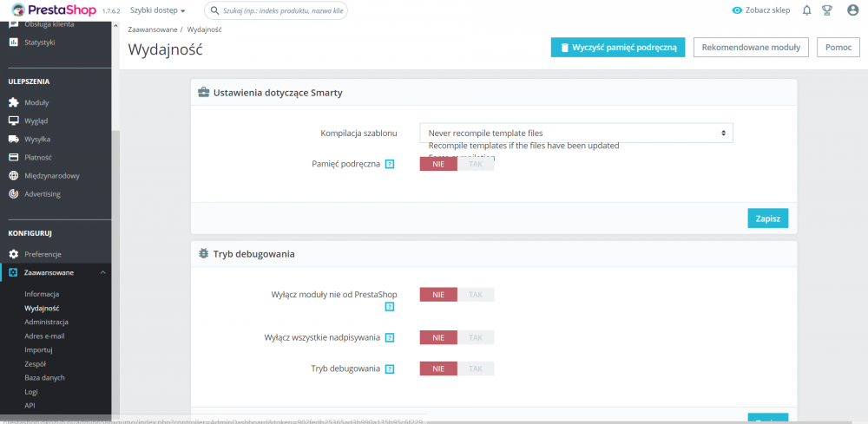Click help icon beside Pamięć podręczna

pyautogui.click(x=390, y=164)
